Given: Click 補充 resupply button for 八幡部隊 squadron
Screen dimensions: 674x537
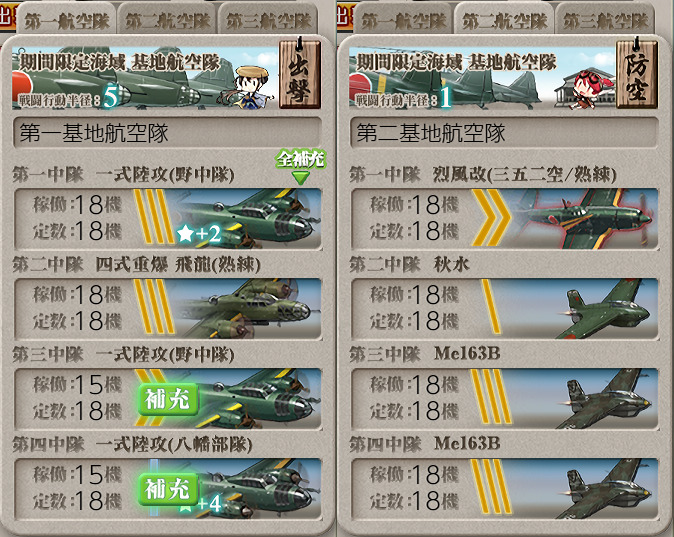Looking at the screenshot, I should (x=168, y=489).
